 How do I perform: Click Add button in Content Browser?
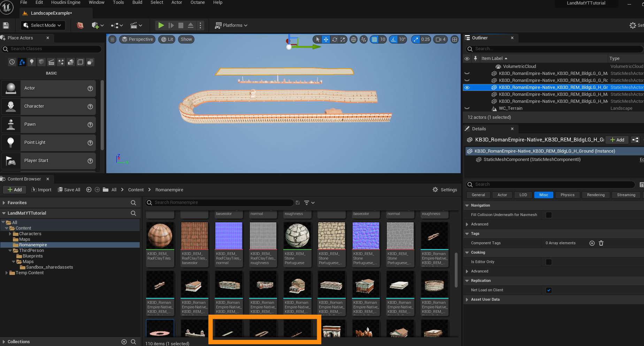click(x=15, y=190)
